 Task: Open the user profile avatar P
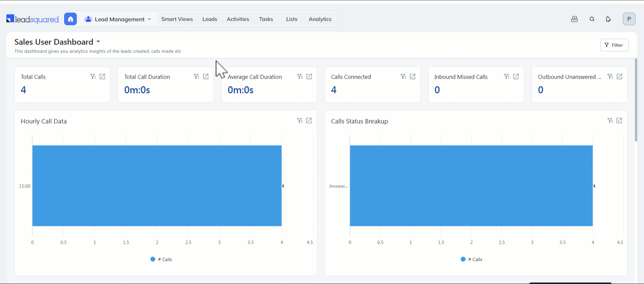[629, 19]
